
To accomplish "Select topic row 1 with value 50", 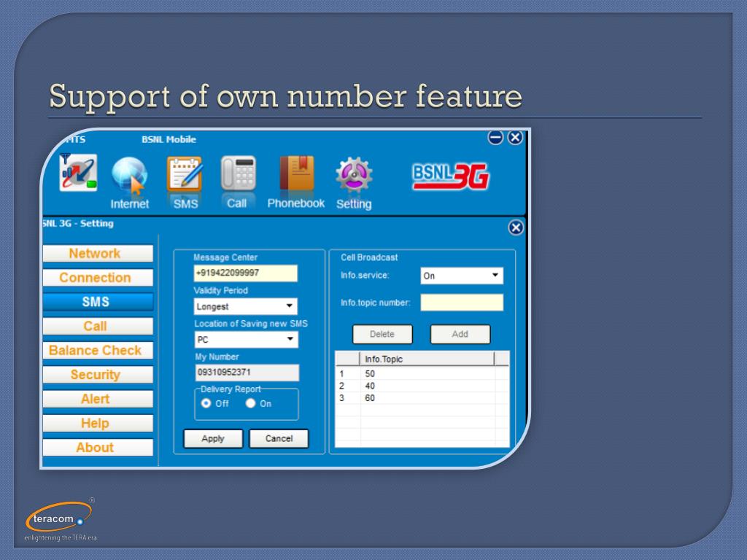I will (422, 374).
